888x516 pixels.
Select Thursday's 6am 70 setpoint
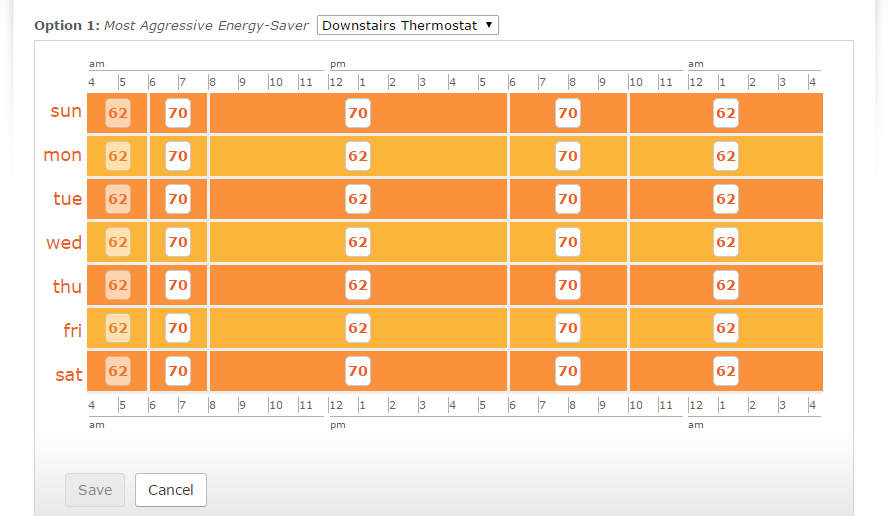click(x=178, y=285)
